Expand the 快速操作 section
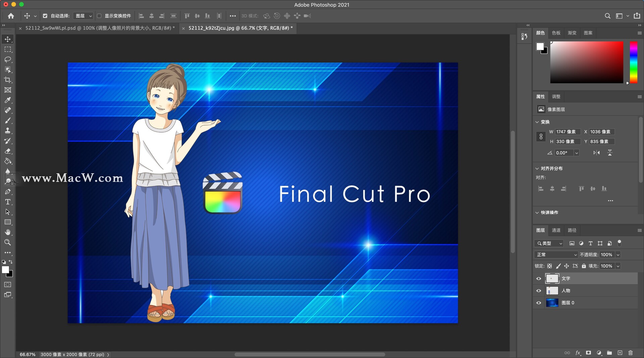This screenshot has width=644, height=358. 537,213
